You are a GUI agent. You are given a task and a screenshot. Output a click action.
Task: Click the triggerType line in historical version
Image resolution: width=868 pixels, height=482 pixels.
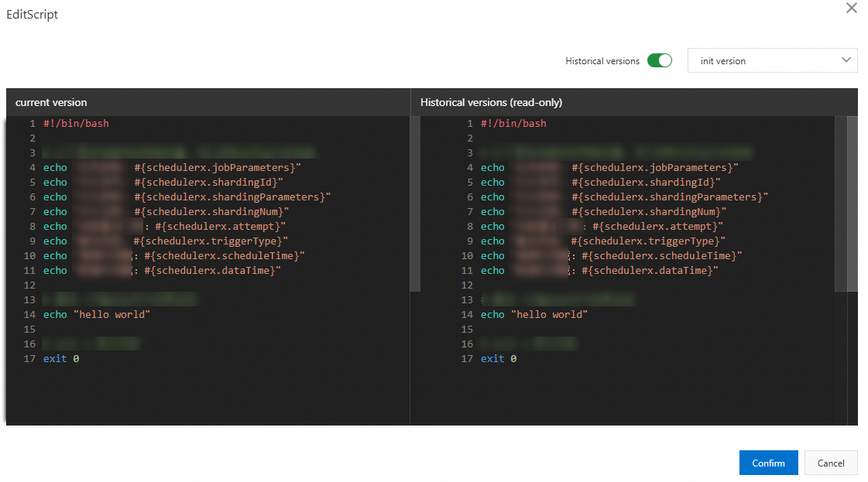pos(603,241)
